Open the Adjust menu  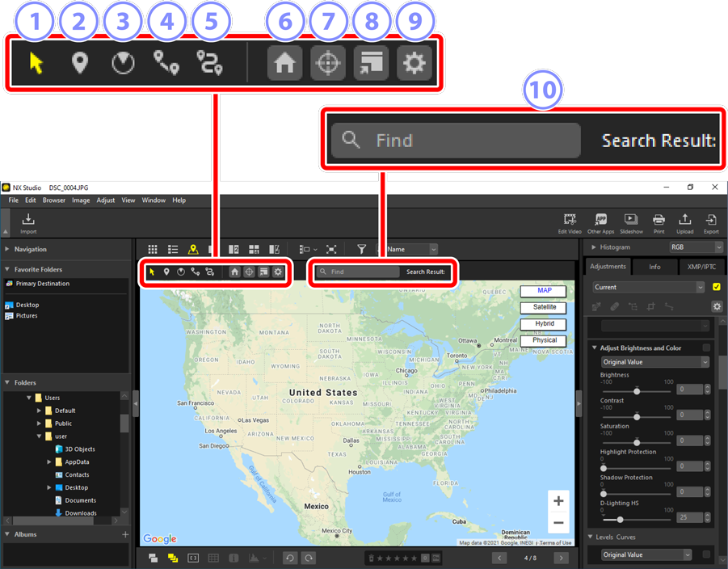click(105, 200)
